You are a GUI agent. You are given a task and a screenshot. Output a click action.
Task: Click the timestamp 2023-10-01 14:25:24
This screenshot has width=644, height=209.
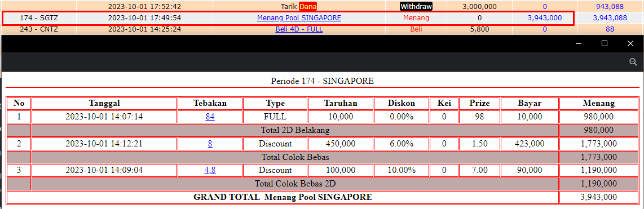point(144,29)
